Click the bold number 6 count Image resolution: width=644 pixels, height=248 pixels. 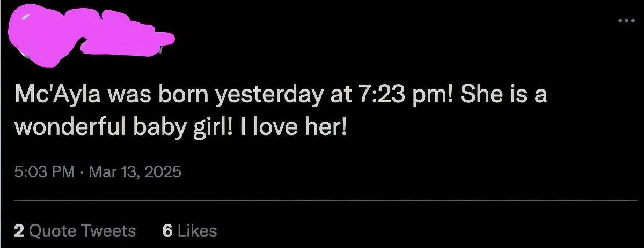pos(167,231)
